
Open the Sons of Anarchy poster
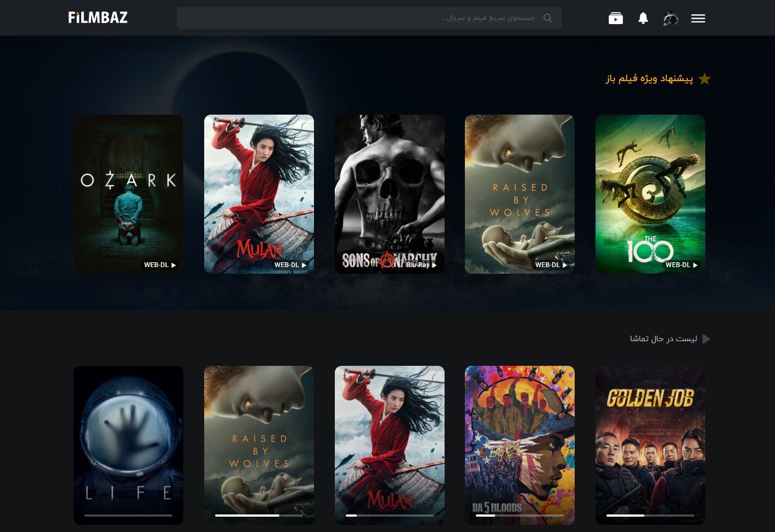point(390,194)
